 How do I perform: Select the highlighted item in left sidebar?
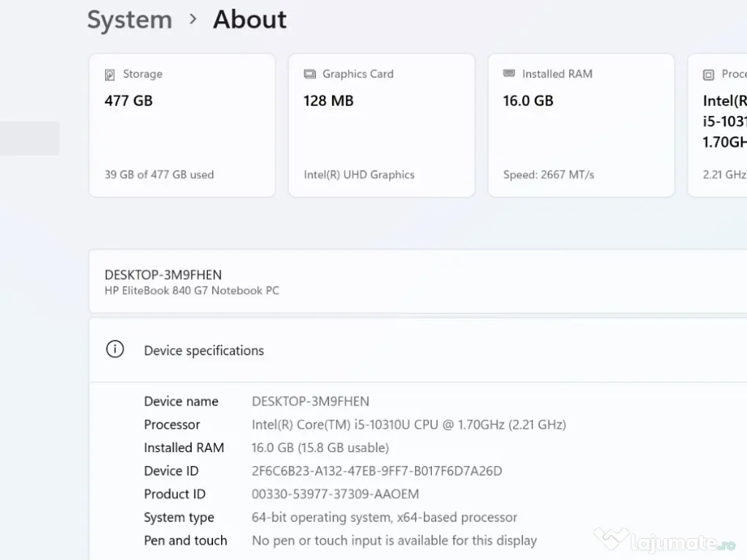(29, 139)
